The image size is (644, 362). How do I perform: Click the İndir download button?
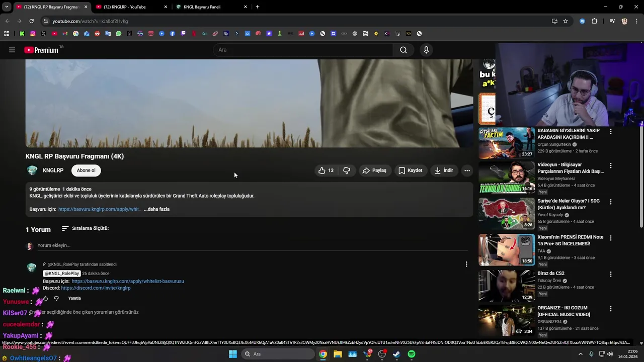click(444, 170)
